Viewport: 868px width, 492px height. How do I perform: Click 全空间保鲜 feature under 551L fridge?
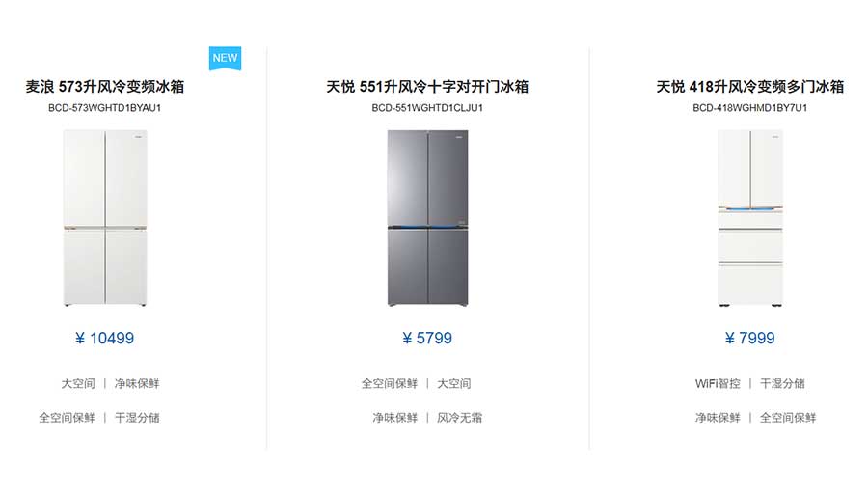390,383
